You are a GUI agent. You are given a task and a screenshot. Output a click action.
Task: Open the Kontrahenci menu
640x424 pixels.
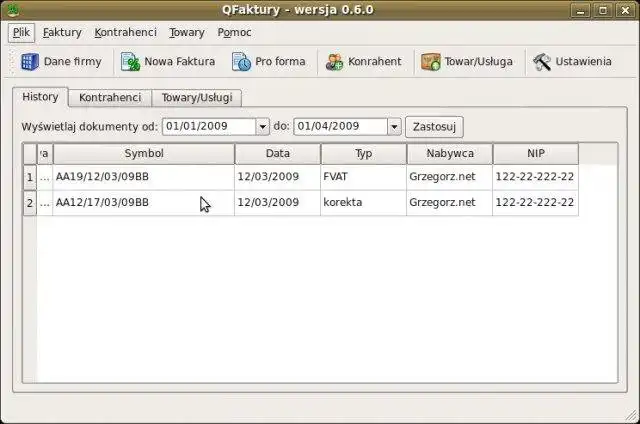point(125,33)
